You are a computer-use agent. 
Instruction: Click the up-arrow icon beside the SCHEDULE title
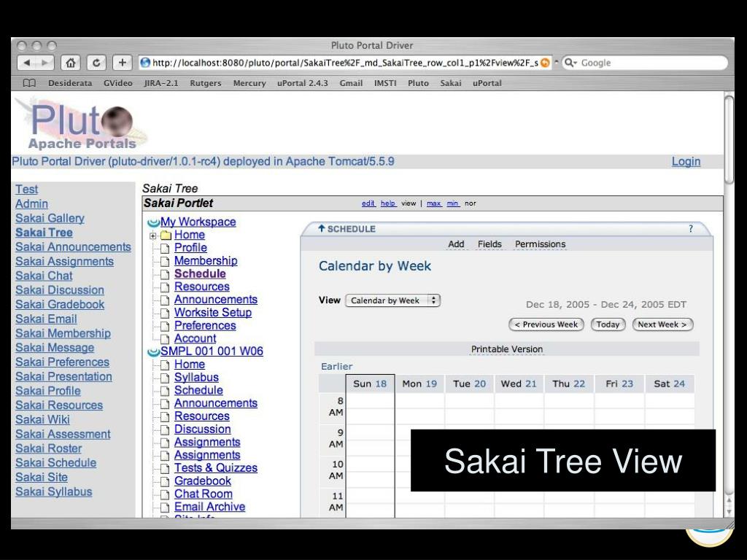[x=322, y=228]
